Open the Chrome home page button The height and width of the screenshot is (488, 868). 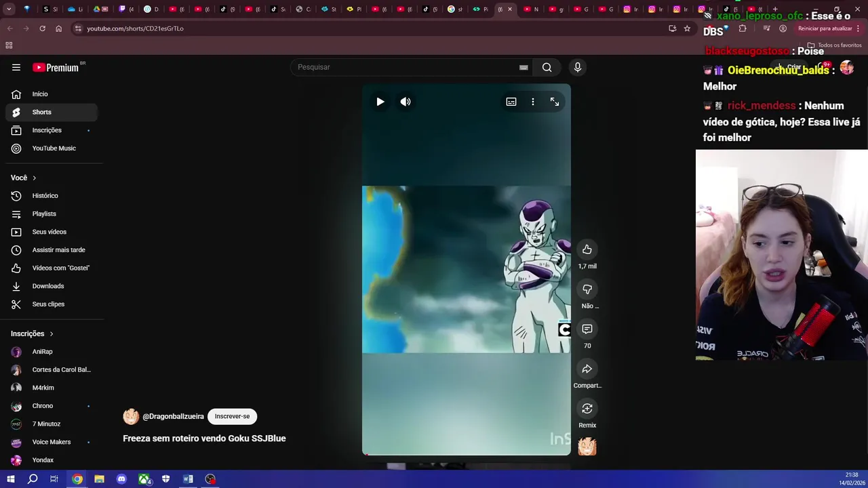58,28
